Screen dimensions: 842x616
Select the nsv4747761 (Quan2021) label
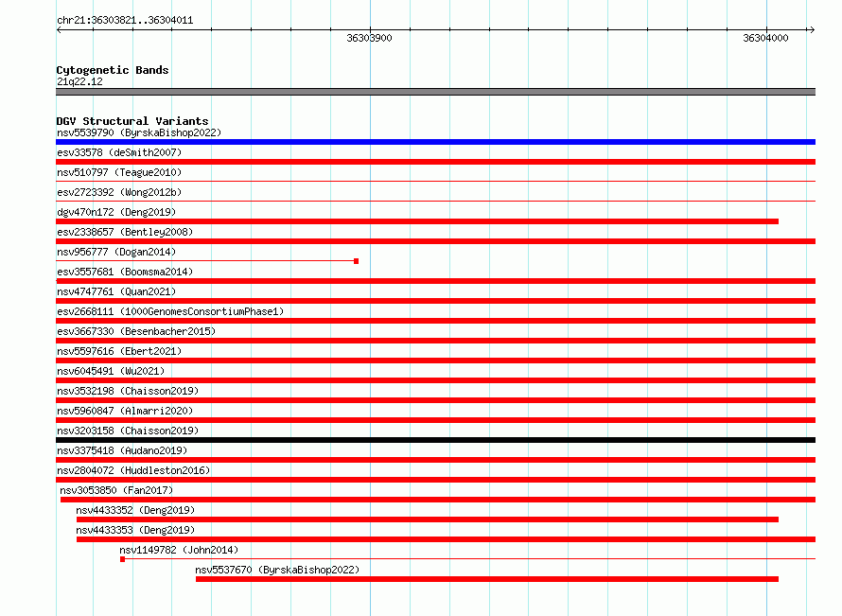116,291
